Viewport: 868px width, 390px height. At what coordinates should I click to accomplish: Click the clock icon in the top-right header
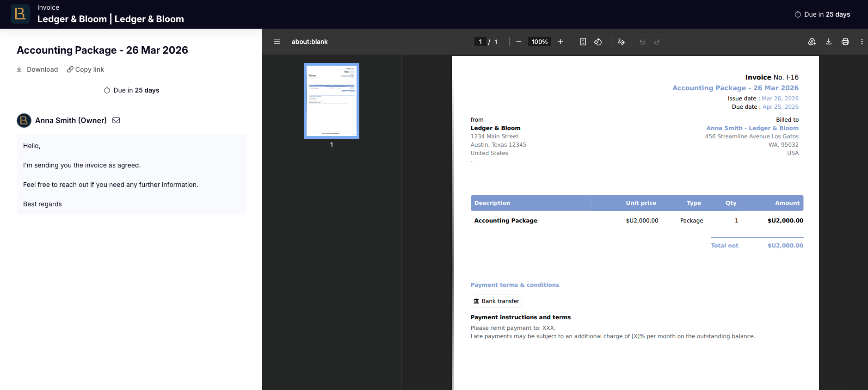click(x=798, y=14)
